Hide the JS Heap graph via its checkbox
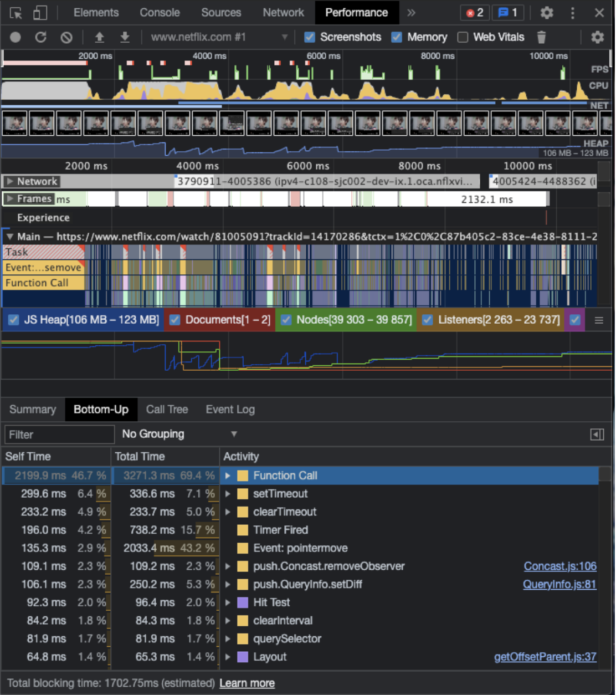 (12, 320)
